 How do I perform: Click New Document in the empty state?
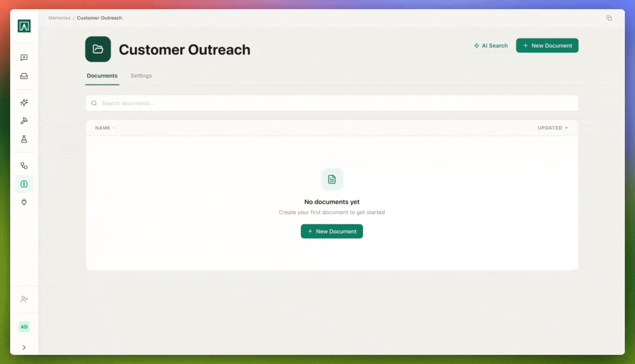click(x=332, y=231)
